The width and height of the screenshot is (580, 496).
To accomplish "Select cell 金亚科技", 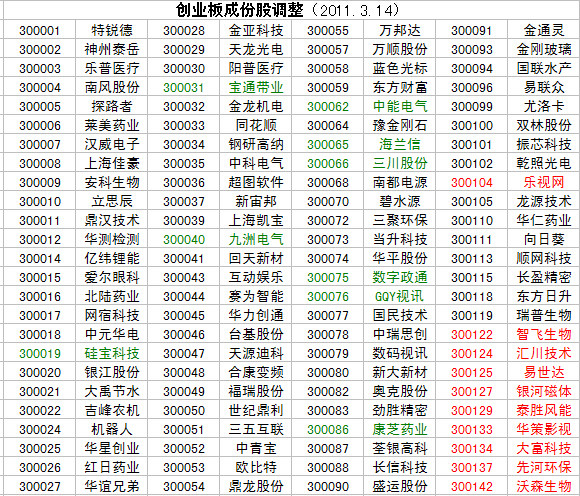I will (256, 30).
